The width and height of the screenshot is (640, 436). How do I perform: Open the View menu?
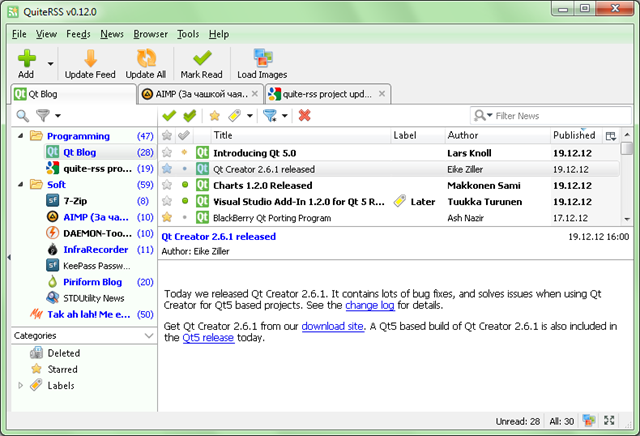pos(46,34)
